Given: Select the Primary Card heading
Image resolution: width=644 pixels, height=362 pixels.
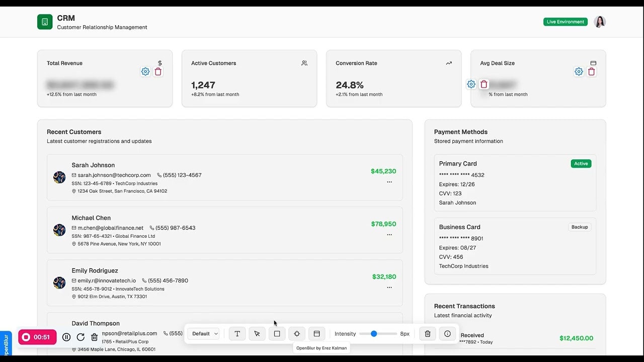Looking at the screenshot, I should click(x=458, y=164).
